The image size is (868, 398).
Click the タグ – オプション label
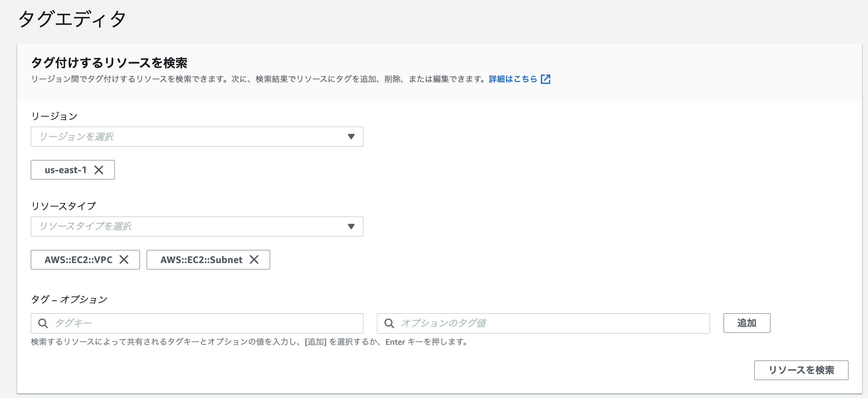[69, 299]
